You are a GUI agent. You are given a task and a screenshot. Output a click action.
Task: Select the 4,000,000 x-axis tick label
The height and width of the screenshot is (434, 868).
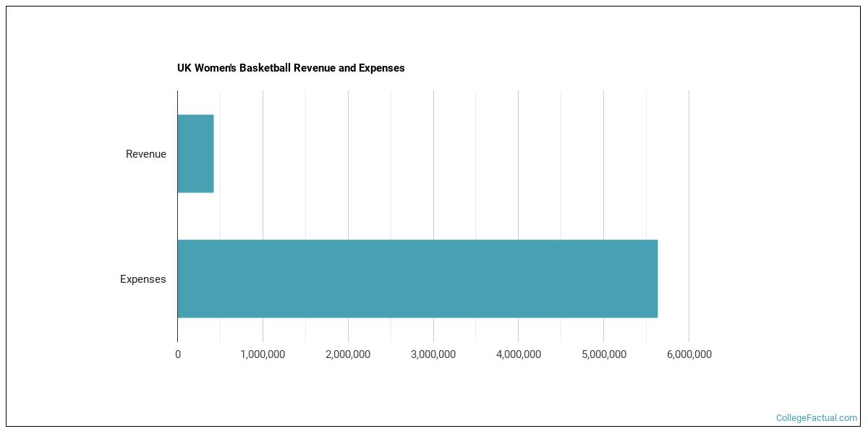click(x=518, y=354)
